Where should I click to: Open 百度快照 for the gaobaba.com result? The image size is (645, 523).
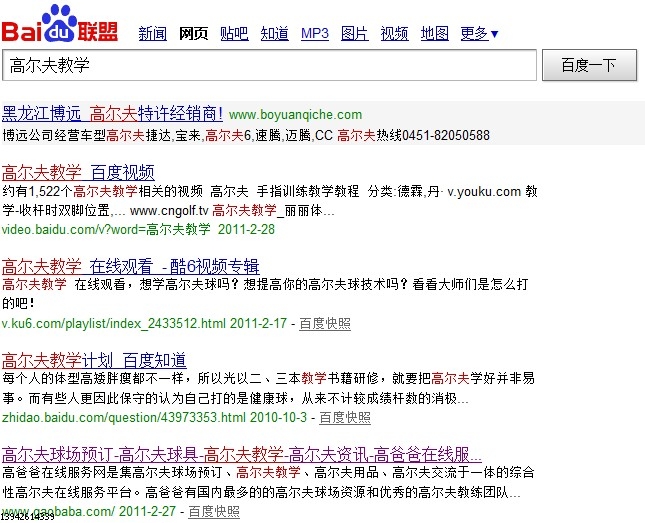214,511
